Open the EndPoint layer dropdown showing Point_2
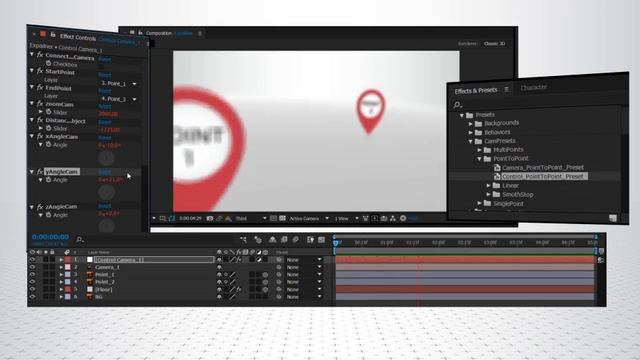 tap(119, 99)
